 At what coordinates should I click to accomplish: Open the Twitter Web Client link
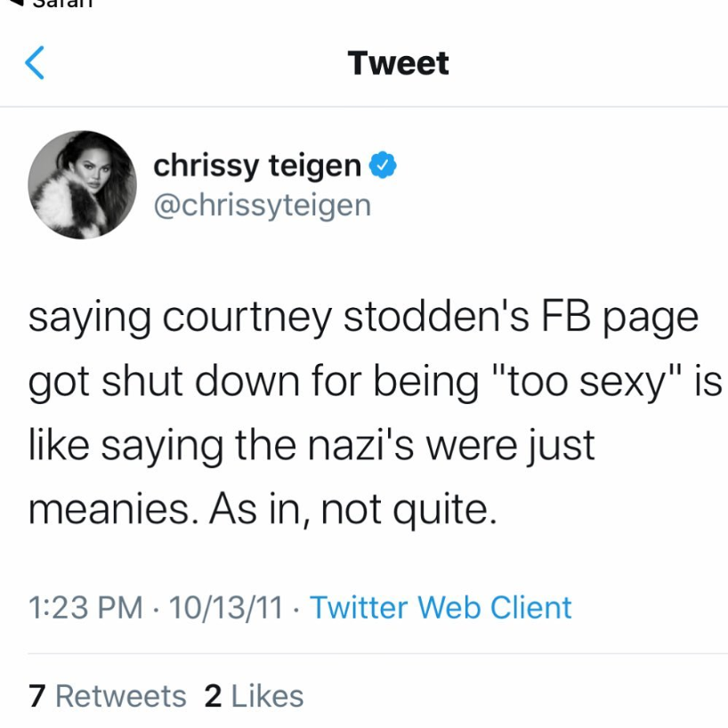441,608
